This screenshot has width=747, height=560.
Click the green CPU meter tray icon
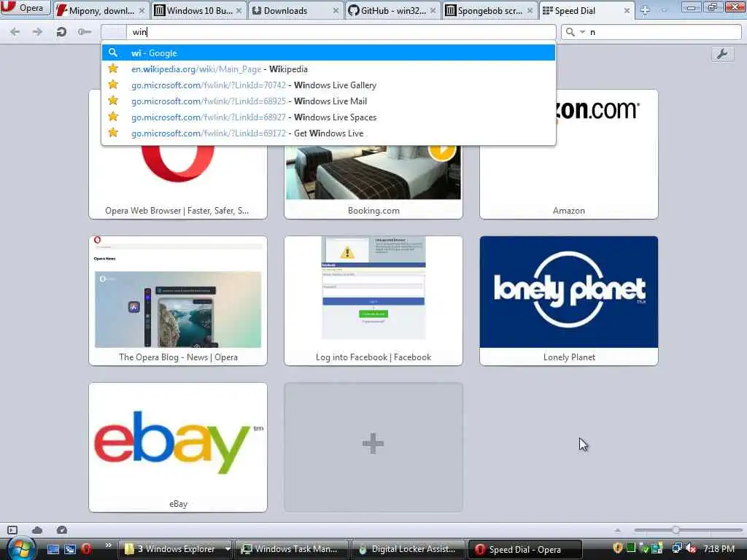631,548
